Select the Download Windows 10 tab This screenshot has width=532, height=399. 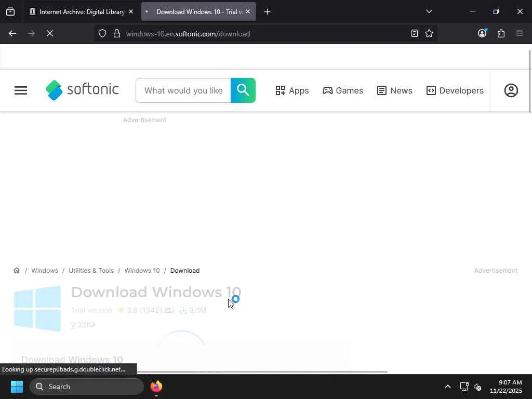coord(198,11)
